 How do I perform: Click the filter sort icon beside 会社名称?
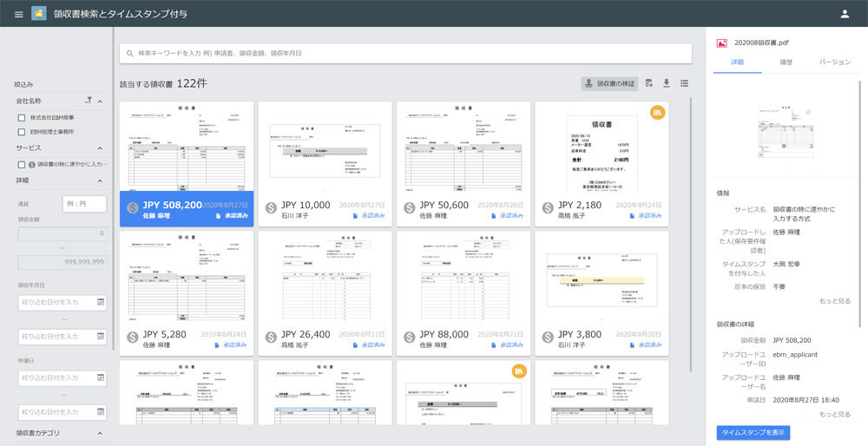click(x=89, y=101)
